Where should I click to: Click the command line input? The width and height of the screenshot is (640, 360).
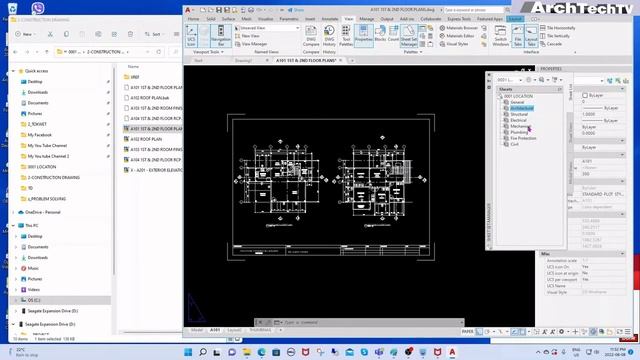[371, 322]
